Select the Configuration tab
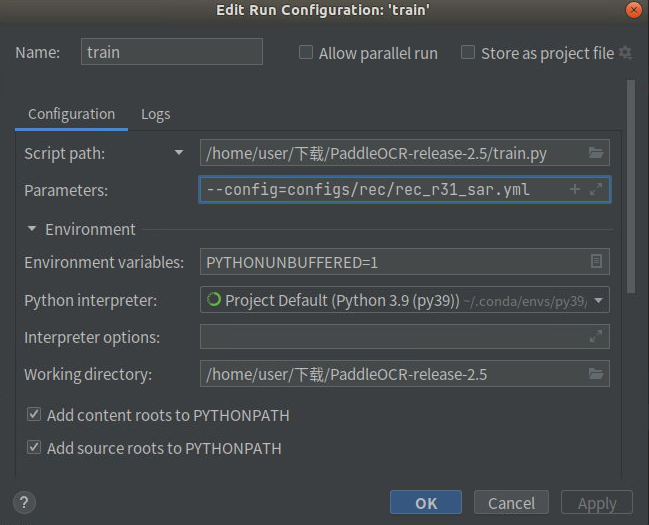 71,114
